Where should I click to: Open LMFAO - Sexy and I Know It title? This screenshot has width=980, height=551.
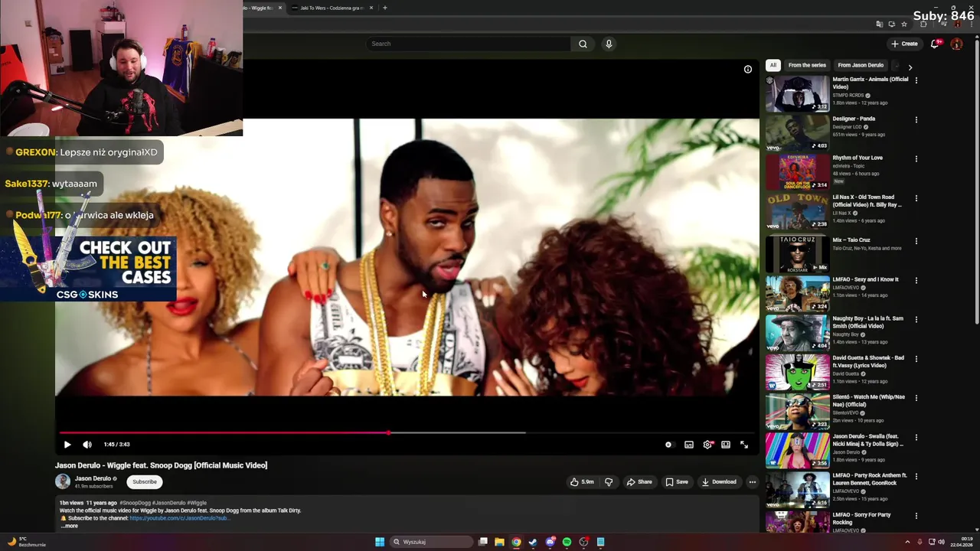(x=866, y=279)
